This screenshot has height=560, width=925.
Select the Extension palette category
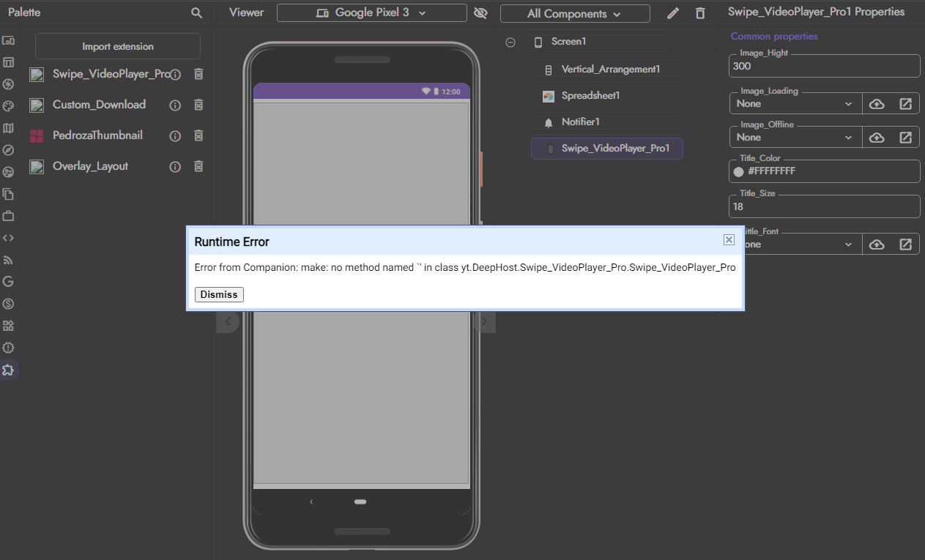(9, 370)
